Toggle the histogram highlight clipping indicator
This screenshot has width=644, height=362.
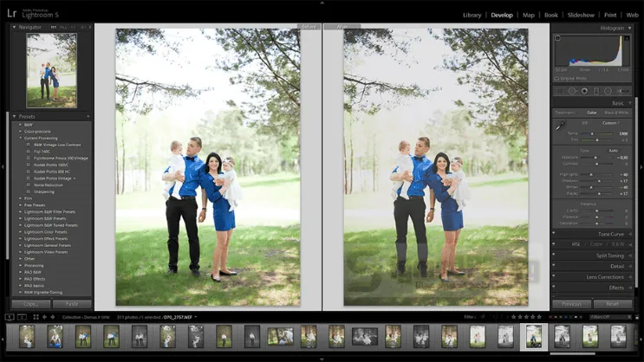coord(627,38)
